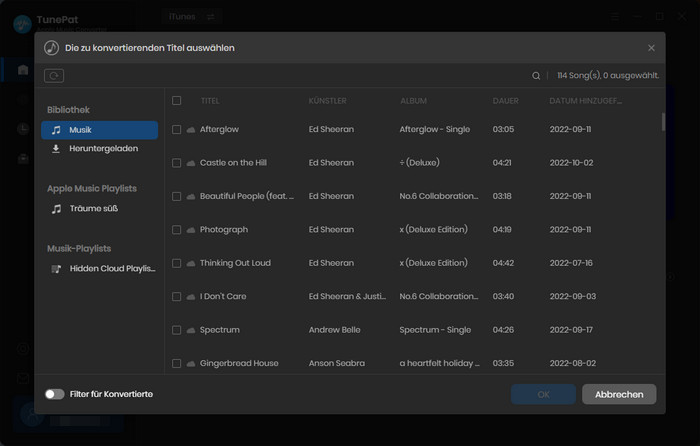Check the Gingerbread House checkbox
The width and height of the screenshot is (700, 446).
coord(176,363)
